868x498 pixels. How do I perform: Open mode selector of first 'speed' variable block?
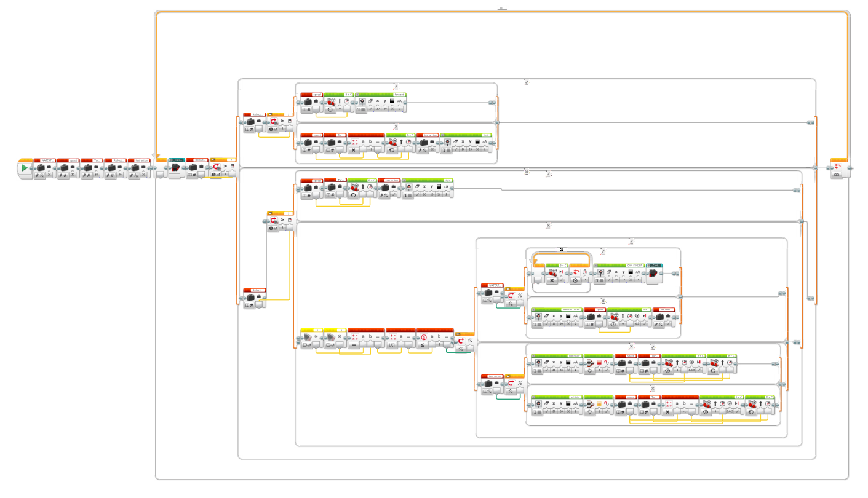click(62, 175)
